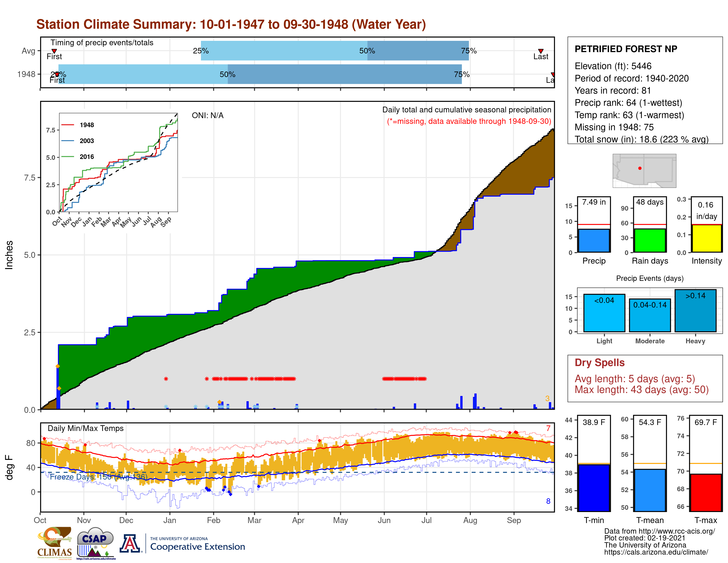Click the green Rain days bar
This screenshot has width=728, height=563.
650,240
